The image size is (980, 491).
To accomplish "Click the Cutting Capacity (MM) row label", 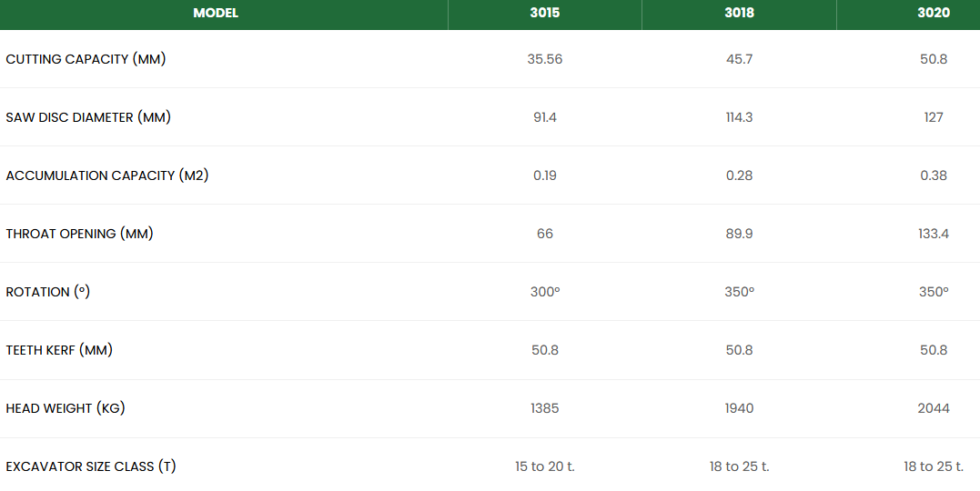I will pyautogui.click(x=86, y=59).
